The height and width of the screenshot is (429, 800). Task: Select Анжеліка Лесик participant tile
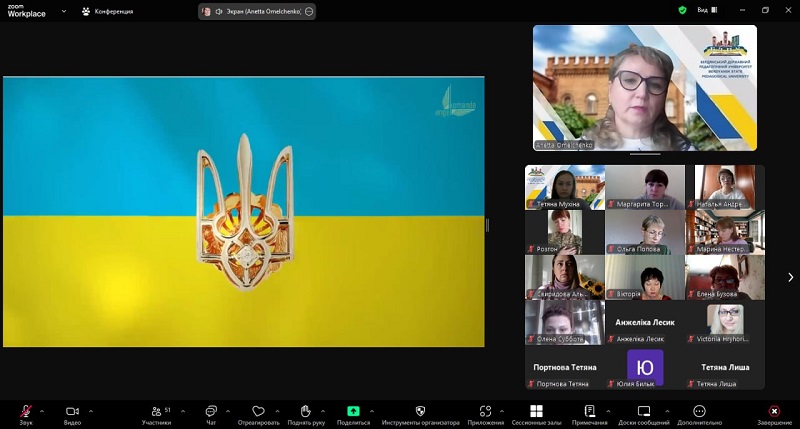tap(645, 322)
